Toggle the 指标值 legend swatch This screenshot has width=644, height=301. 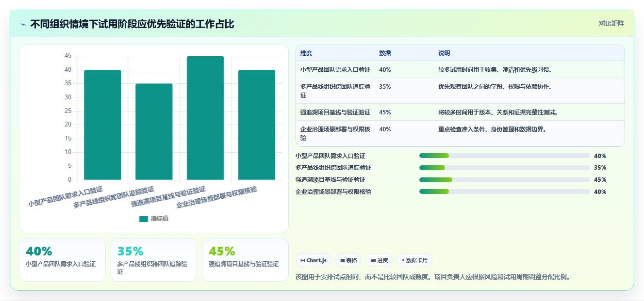click(143, 219)
